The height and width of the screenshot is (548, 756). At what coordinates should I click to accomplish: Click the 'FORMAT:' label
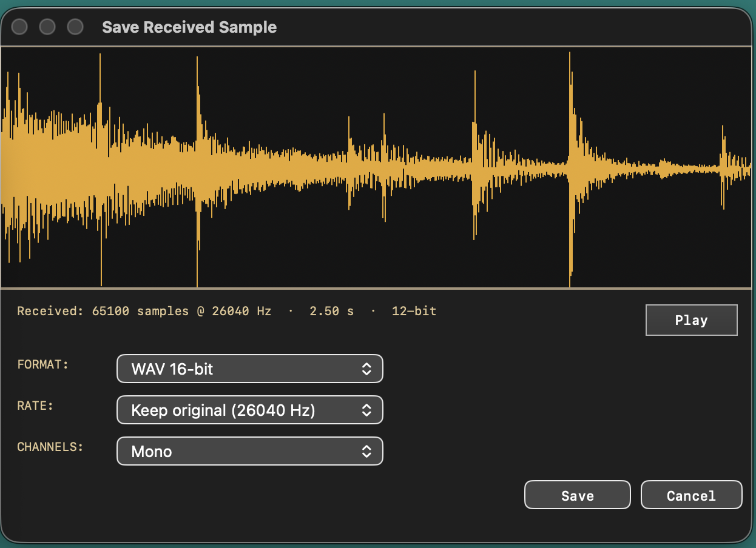click(42, 364)
